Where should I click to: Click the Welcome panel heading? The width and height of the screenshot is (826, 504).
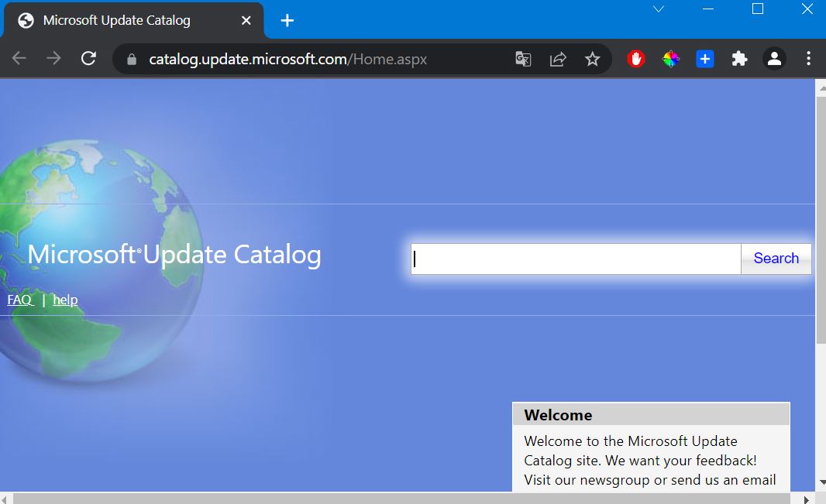click(558, 415)
